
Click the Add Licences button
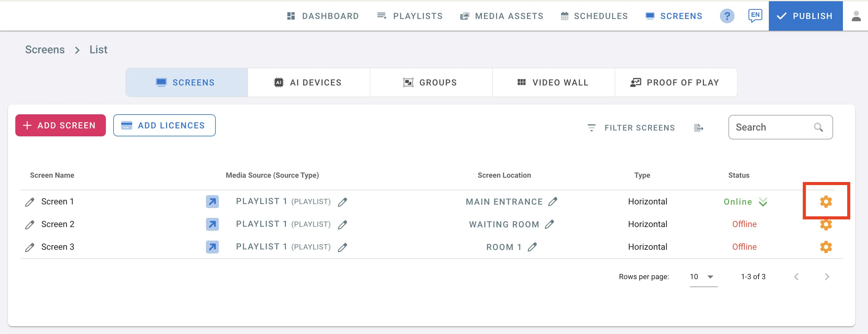click(164, 126)
